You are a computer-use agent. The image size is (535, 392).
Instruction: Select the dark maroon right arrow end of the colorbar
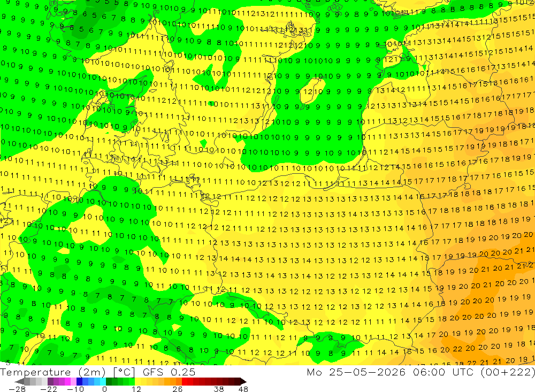(x=243, y=381)
